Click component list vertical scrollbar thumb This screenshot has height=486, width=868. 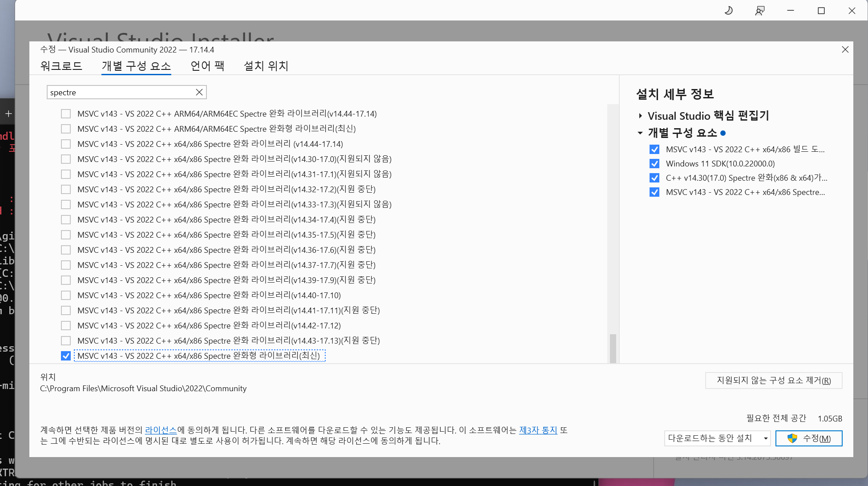click(613, 348)
